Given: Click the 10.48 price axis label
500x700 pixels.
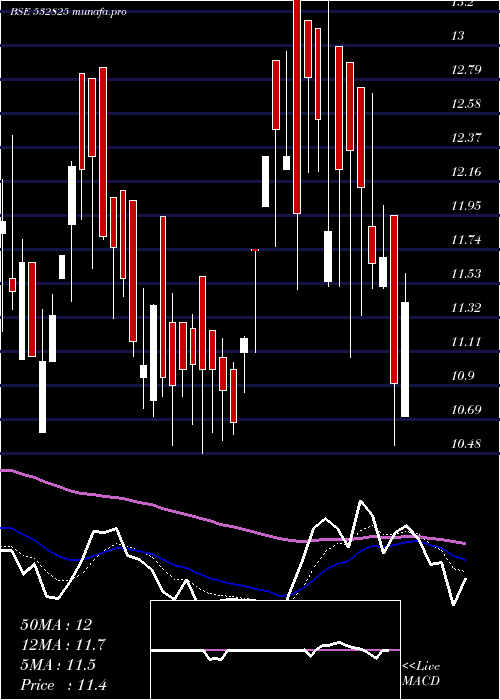Looking at the screenshot, I should (466, 444).
